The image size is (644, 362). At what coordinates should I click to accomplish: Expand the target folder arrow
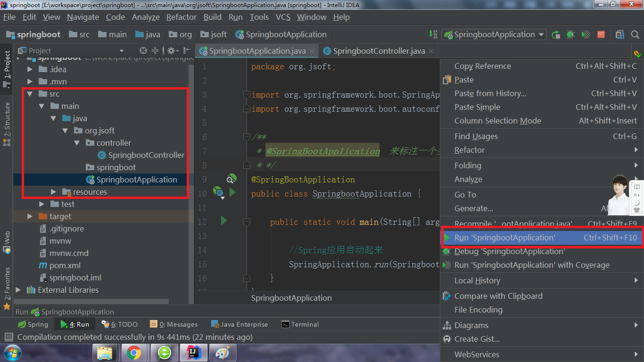coord(30,216)
